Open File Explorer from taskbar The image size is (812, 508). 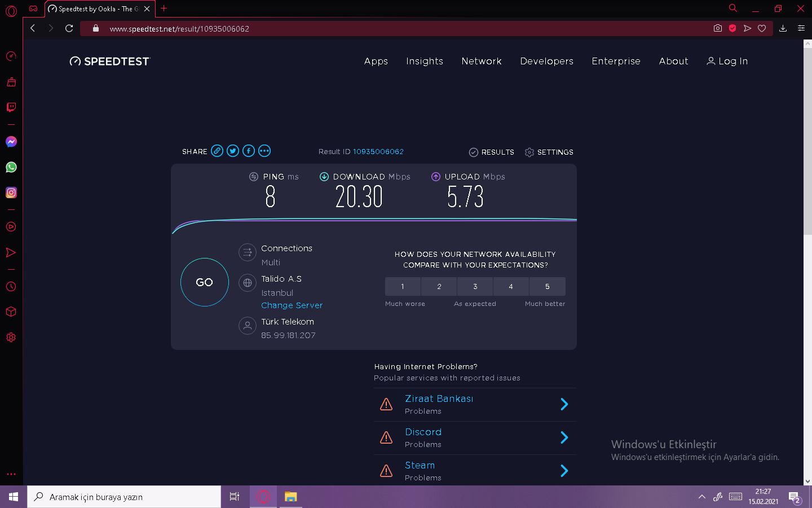[290, 497]
